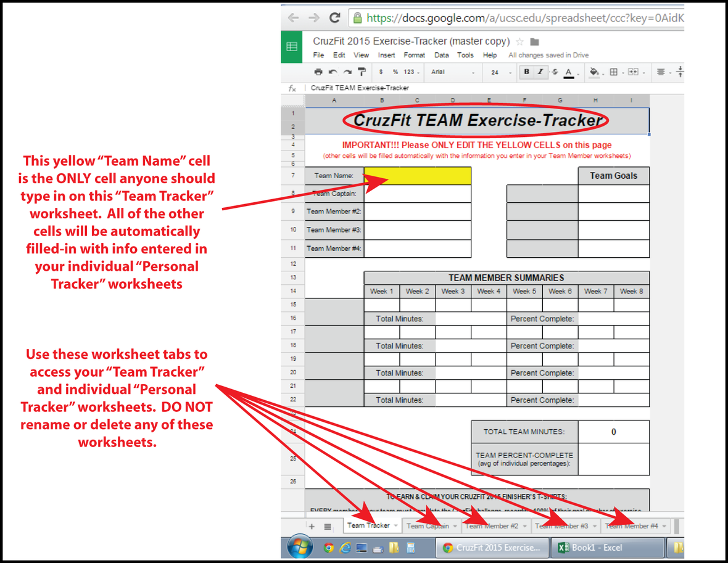Screen dimensions: 728x563
Task: Click the Undo arrow in the toolbar
Action: coord(333,72)
